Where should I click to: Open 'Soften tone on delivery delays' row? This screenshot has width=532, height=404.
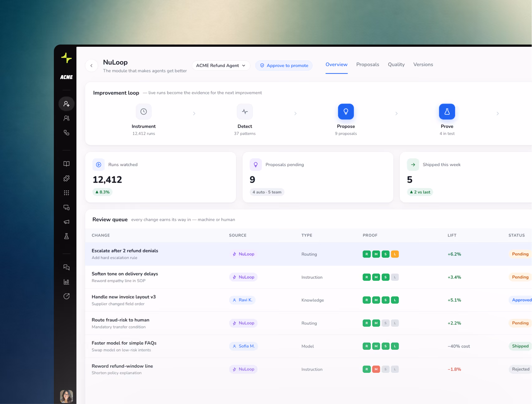coord(308,277)
